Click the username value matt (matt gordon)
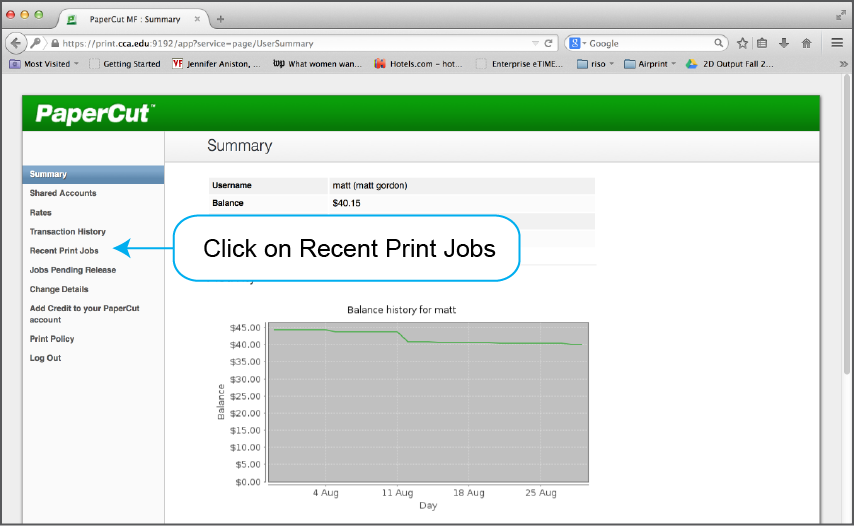Screen dimensions: 854x526 pyautogui.click(x=370, y=185)
